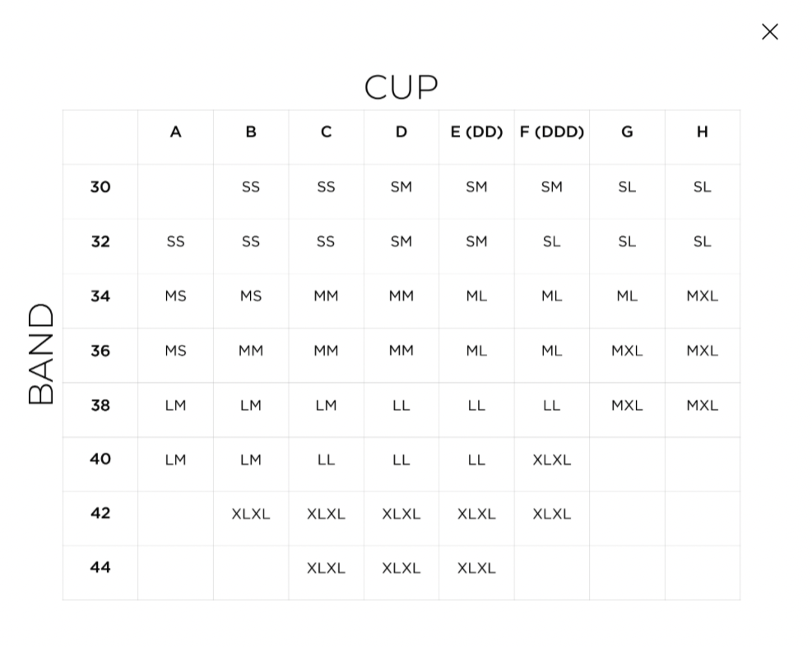Click the MXL cell for band 36 cup G
812x647 pixels.
[627, 351]
